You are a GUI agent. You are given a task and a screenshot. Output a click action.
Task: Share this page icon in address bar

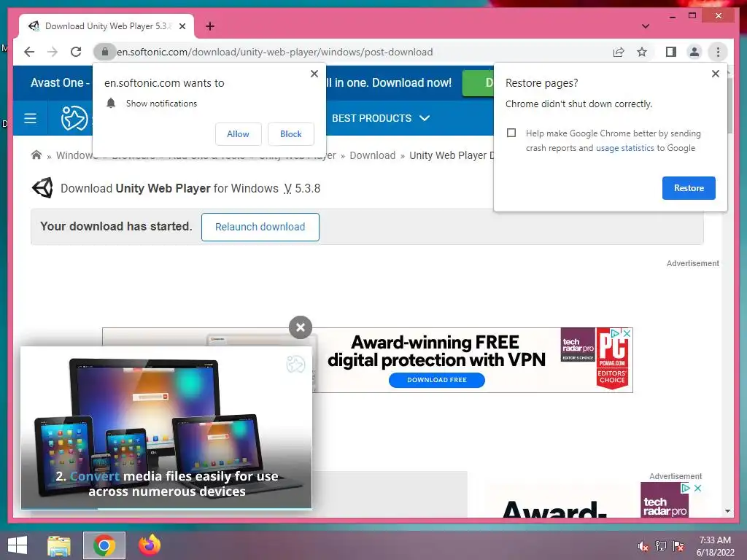pyautogui.click(x=619, y=52)
